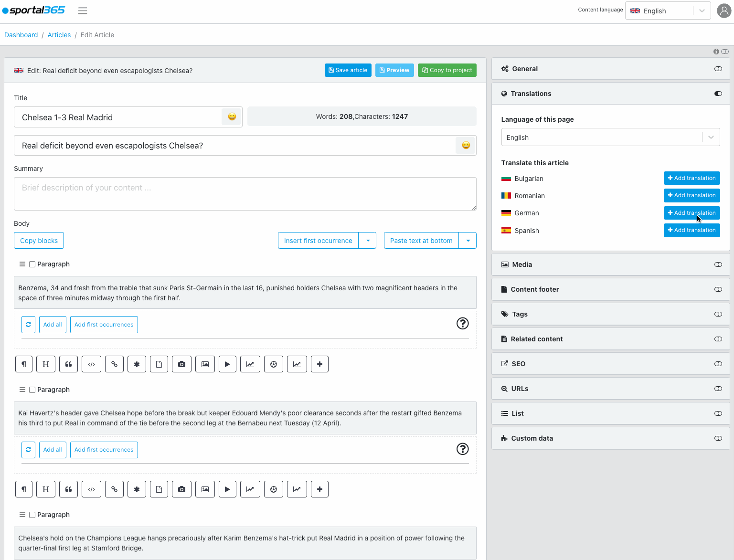
Task: Click into the Summary text area
Action: [x=245, y=194]
